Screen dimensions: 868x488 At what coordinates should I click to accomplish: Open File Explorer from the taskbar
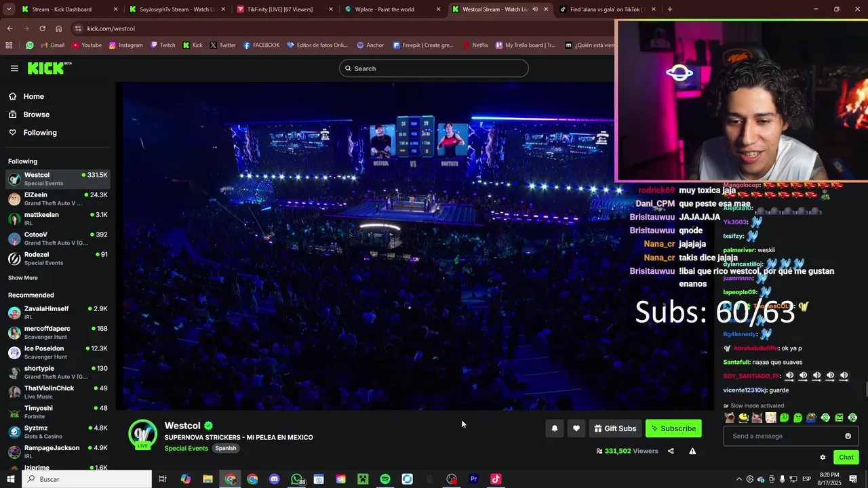tap(208, 479)
